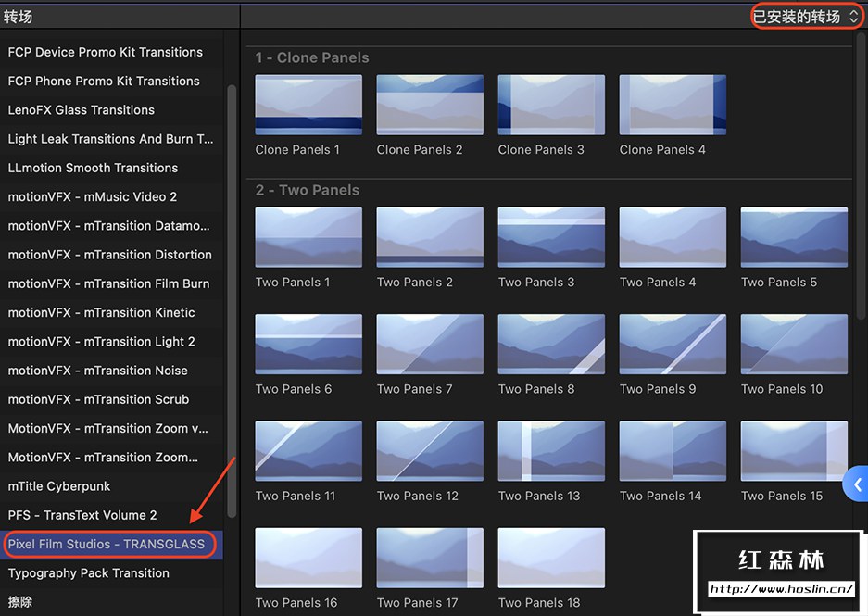Select Pixel Film Studios - TRANSGLASS category
868x616 pixels.
pos(111,544)
